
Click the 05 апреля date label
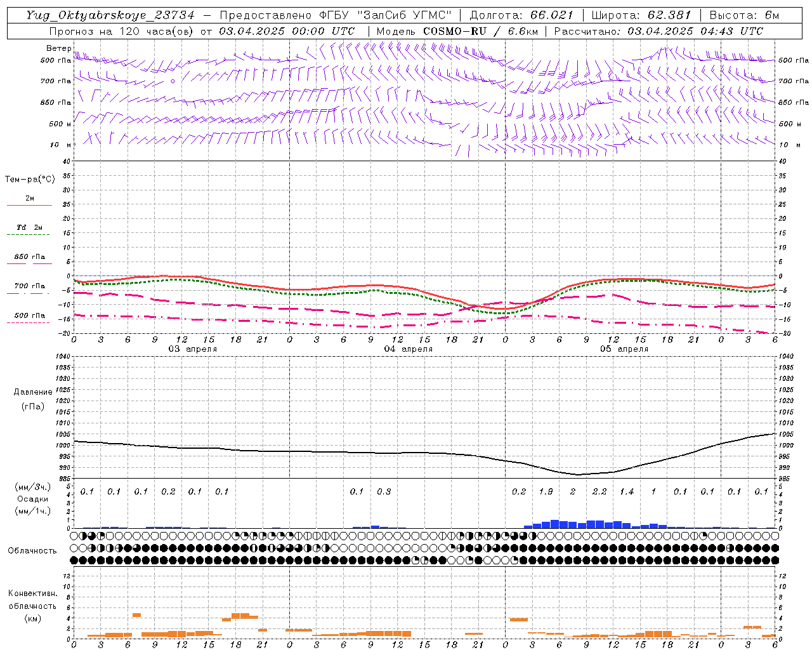(x=624, y=349)
